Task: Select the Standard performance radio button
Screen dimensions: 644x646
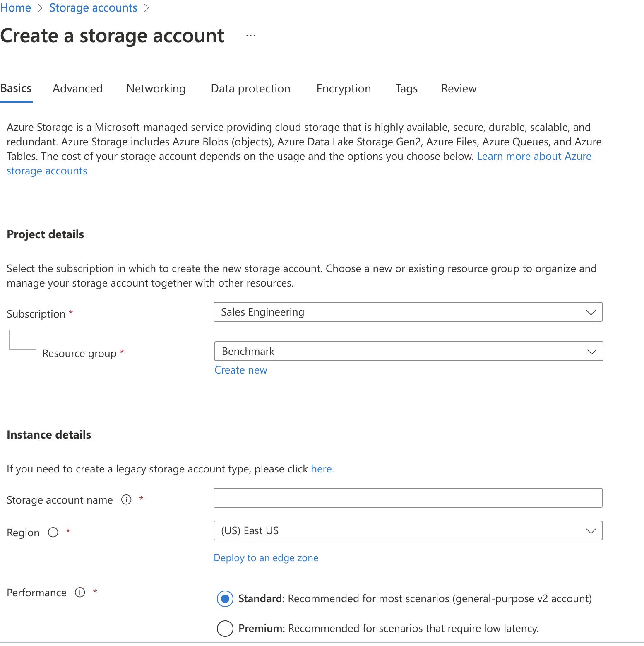Action: point(225,599)
